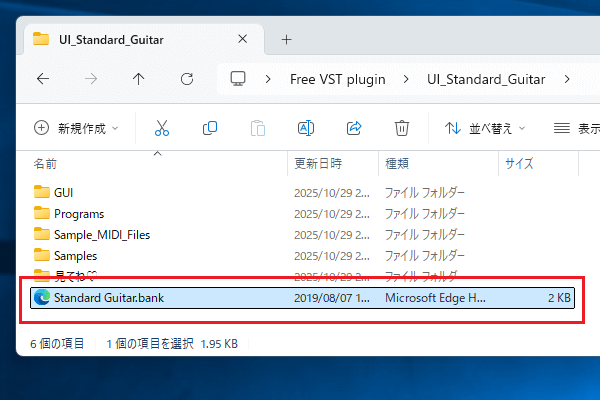The image size is (600, 400).
Task: Click Free VST plugin breadcrumb
Action: (x=337, y=78)
